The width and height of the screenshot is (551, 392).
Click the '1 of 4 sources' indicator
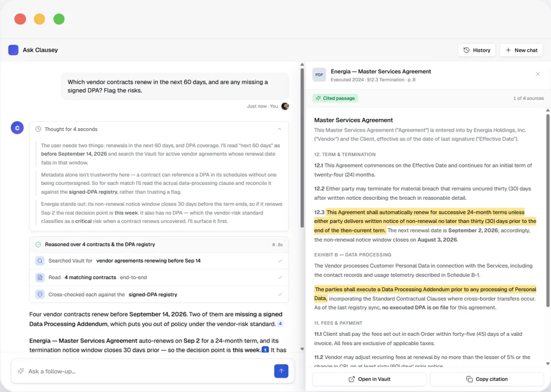click(x=528, y=99)
